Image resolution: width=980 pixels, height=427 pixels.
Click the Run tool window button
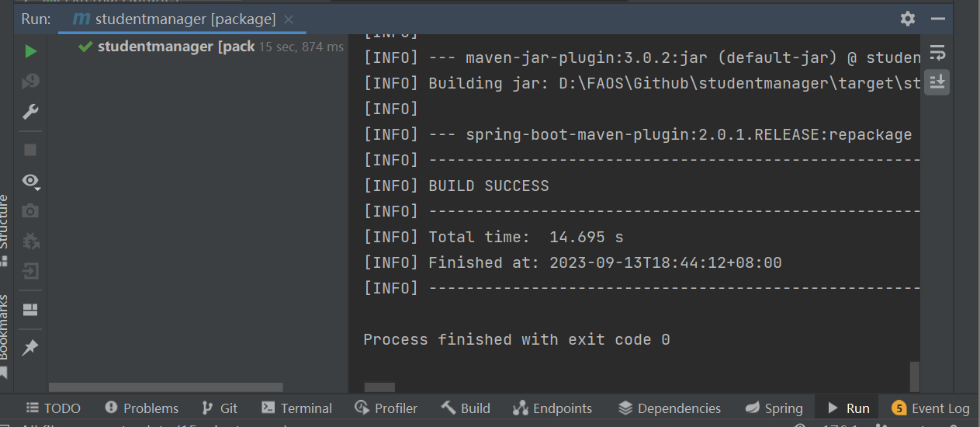[x=848, y=408]
